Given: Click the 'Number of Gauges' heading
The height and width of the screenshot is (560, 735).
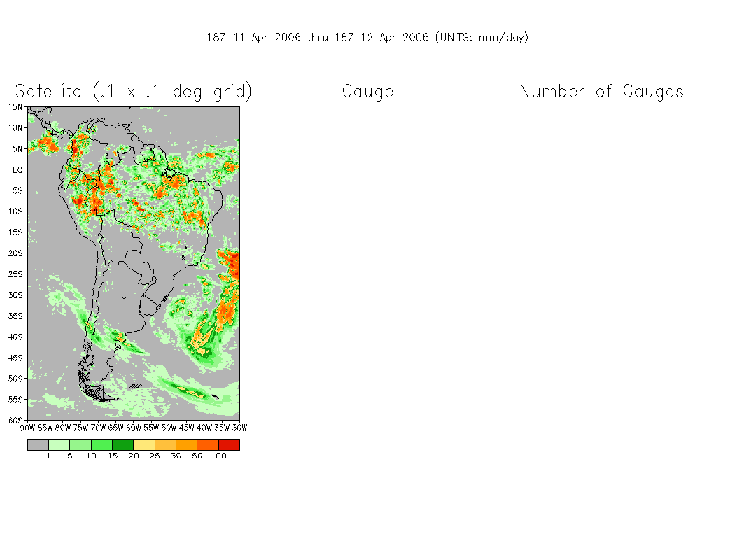Looking at the screenshot, I should (602, 92).
